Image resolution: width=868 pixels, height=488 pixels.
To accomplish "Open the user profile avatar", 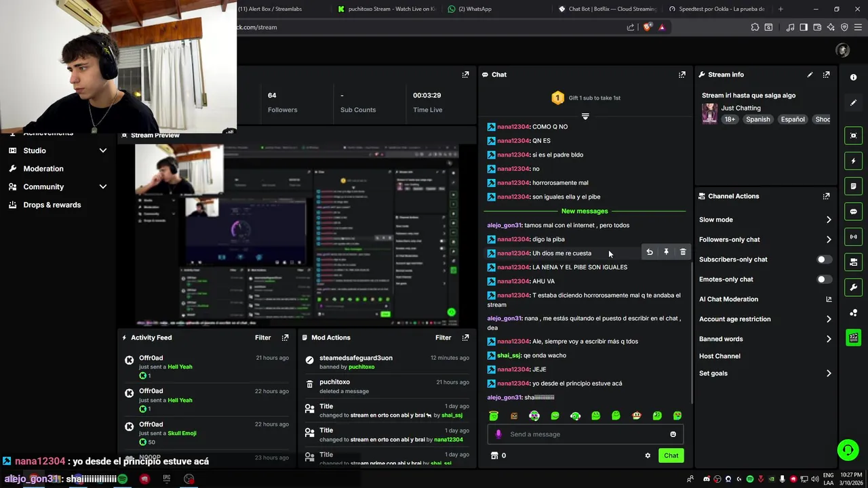I will (x=843, y=50).
